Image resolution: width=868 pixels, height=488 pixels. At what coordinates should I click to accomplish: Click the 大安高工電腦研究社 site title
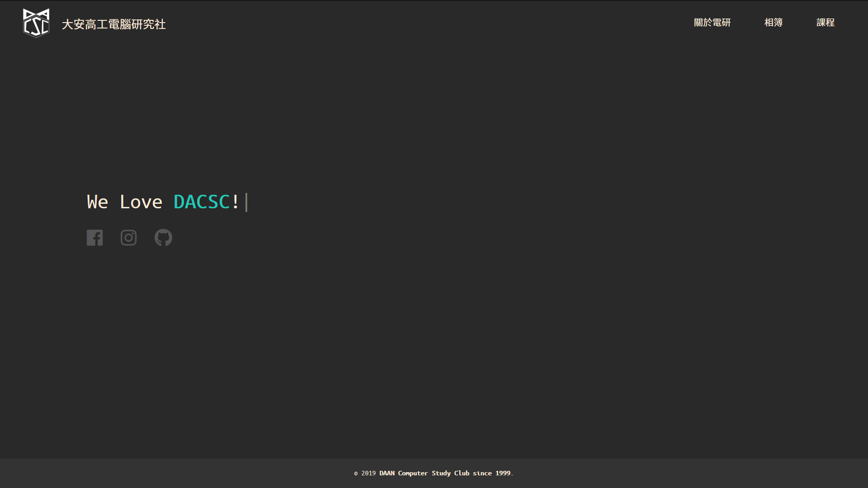(x=113, y=24)
